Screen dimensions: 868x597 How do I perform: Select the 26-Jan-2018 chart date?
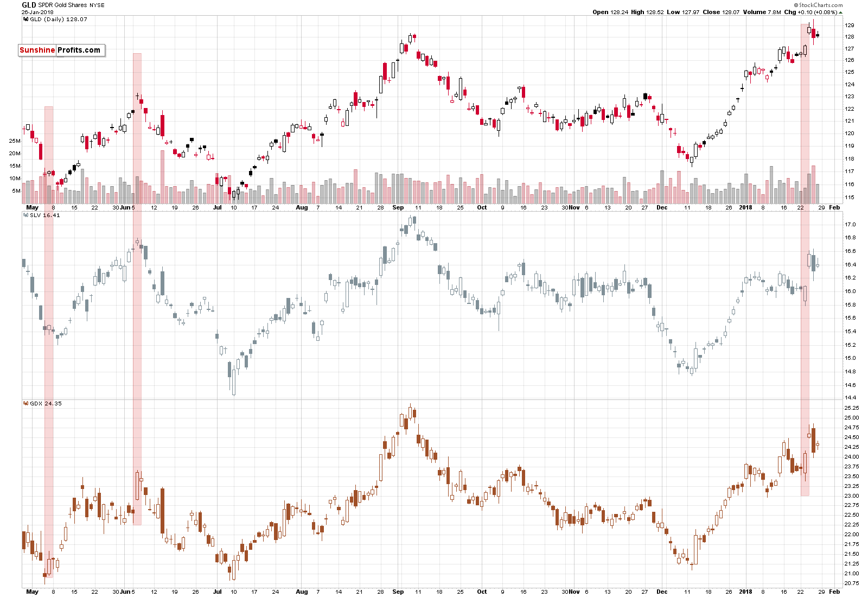pyautogui.click(x=37, y=12)
